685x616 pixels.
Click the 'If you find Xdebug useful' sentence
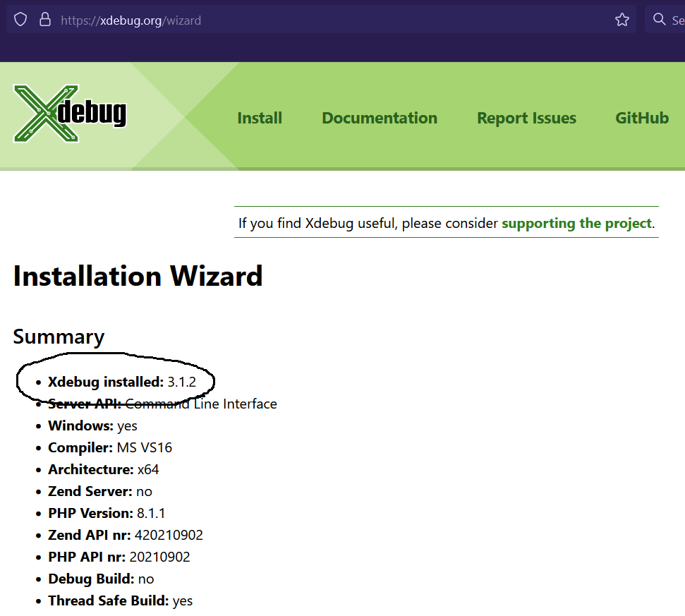tap(447, 223)
